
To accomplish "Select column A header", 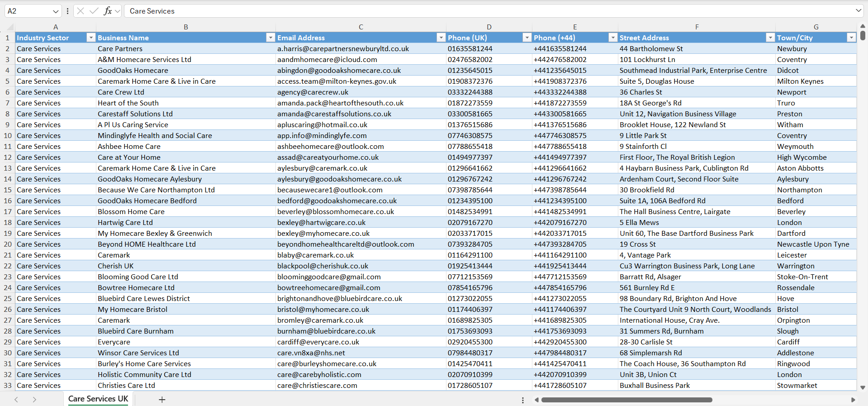I will click(55, 27).
